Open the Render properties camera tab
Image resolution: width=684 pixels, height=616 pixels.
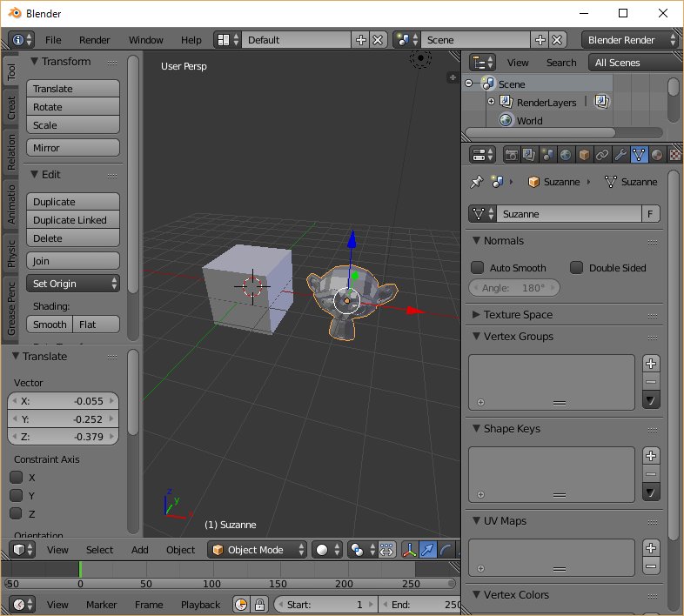click(x=511, y=155)
